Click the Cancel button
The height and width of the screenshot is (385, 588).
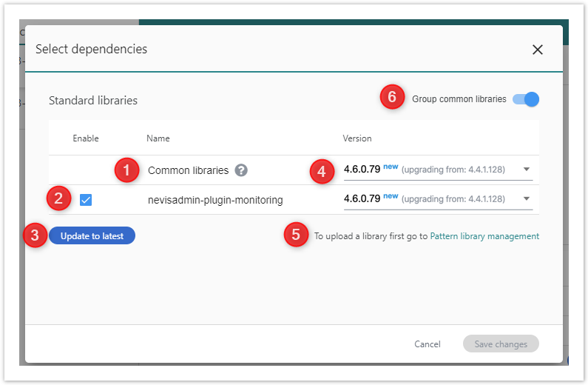point(428,344)
